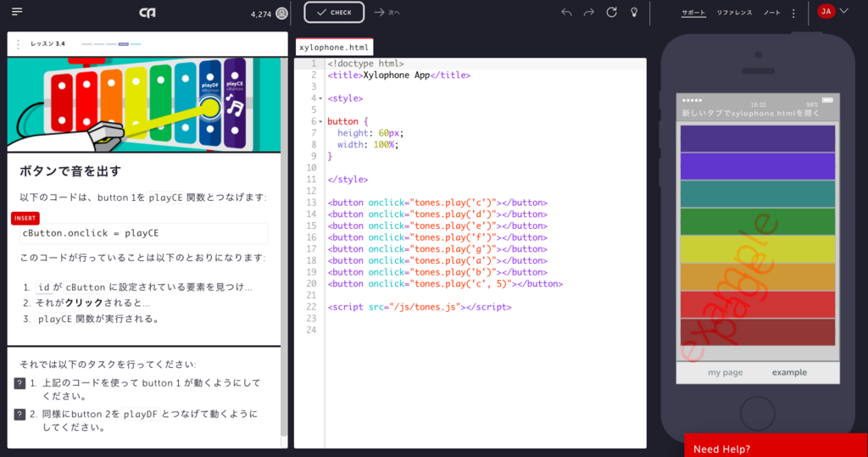Image resolution: width=868 pixels, height=457 pixels.
Task: Click the cButton.onclick = playCE code snippet
Action: (144, 233)
